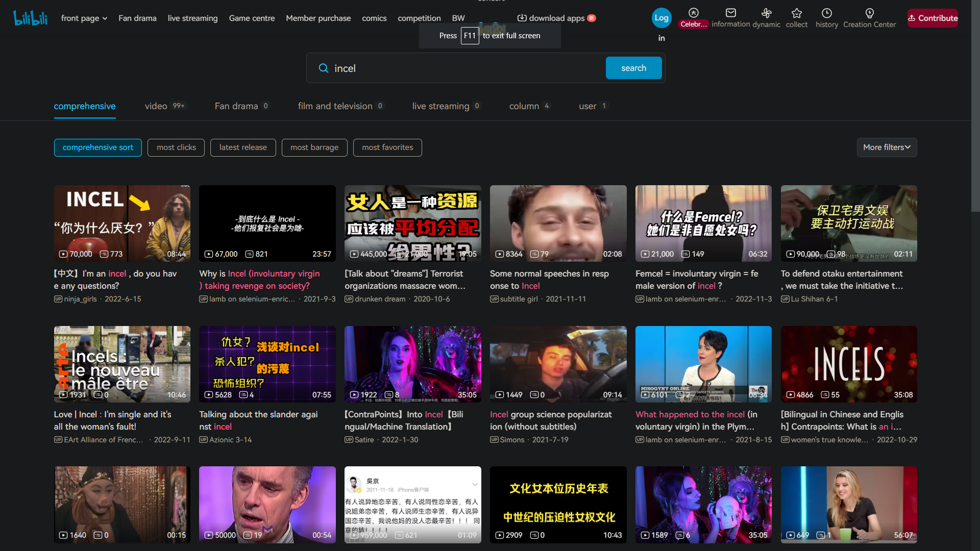Open uploader drunken dream profile
Image resolution: width=980 pixels, height=551 pixels.
(380, 299)
